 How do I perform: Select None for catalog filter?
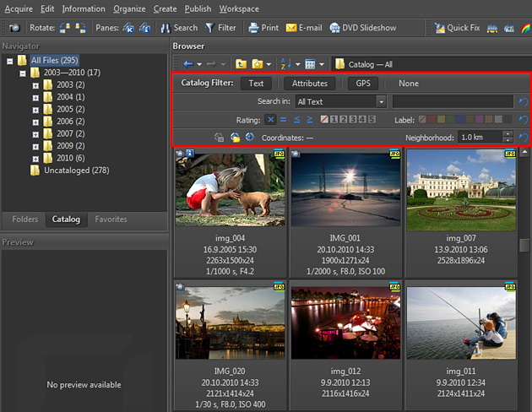409,84
